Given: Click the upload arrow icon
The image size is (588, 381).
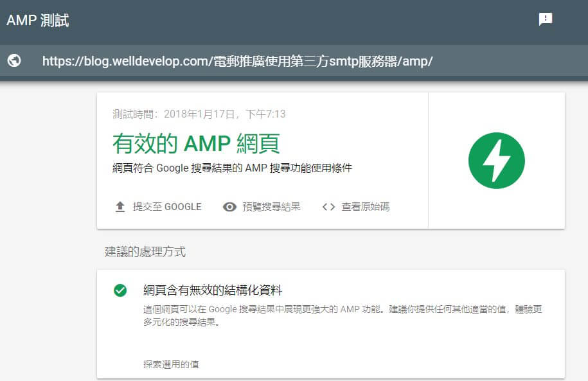Looking at the screenshot, I should (x=120, y=207).
